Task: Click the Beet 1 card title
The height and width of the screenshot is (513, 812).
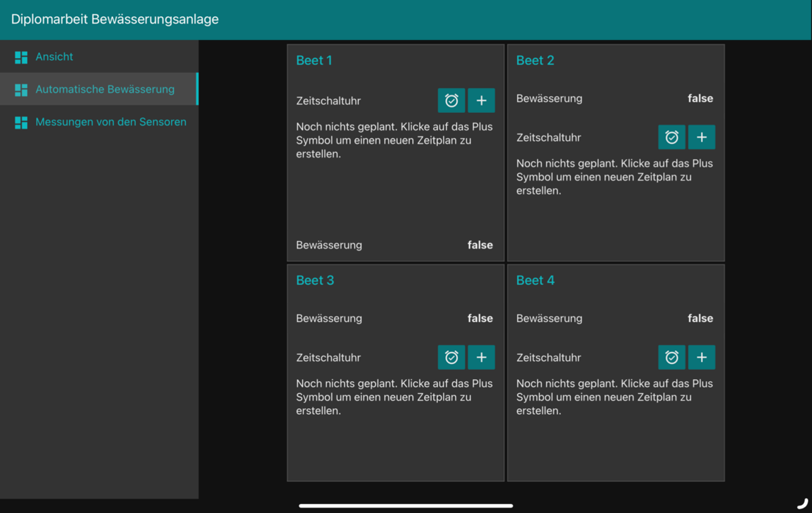Action: (x=314, y=60)
